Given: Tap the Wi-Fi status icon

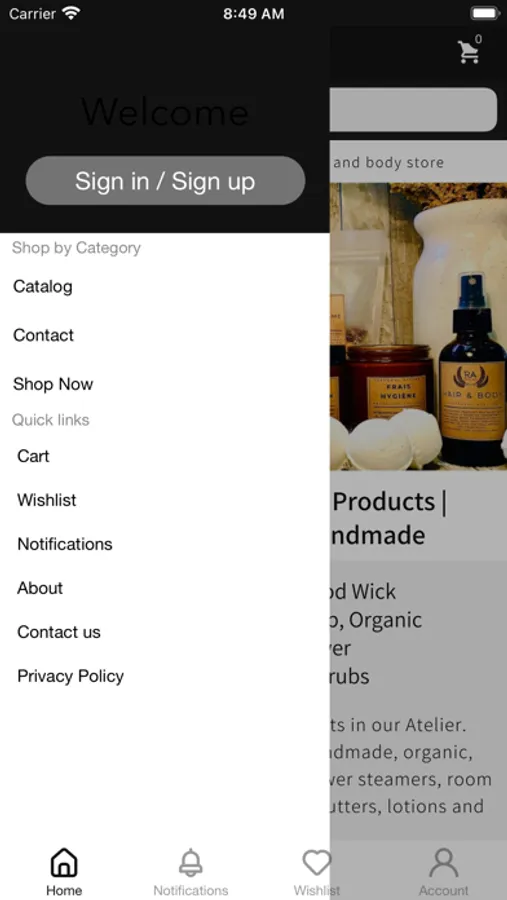Looking at the screenshot, I should [71, 13].
